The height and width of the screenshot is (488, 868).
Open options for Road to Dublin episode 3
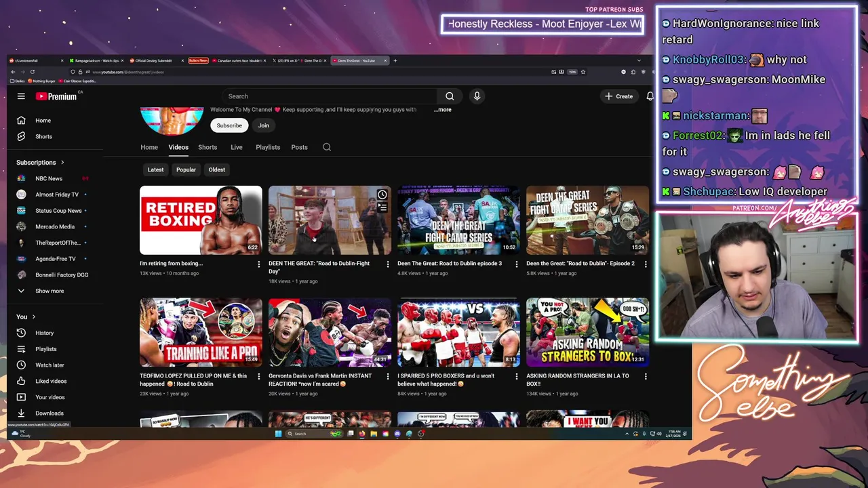pyautogui.click(x=516, y=264)
